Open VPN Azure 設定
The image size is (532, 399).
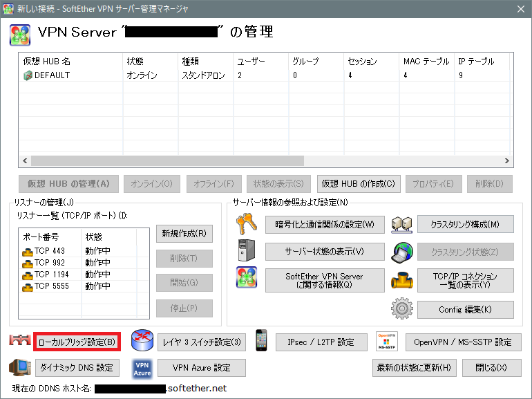[202, 368]
